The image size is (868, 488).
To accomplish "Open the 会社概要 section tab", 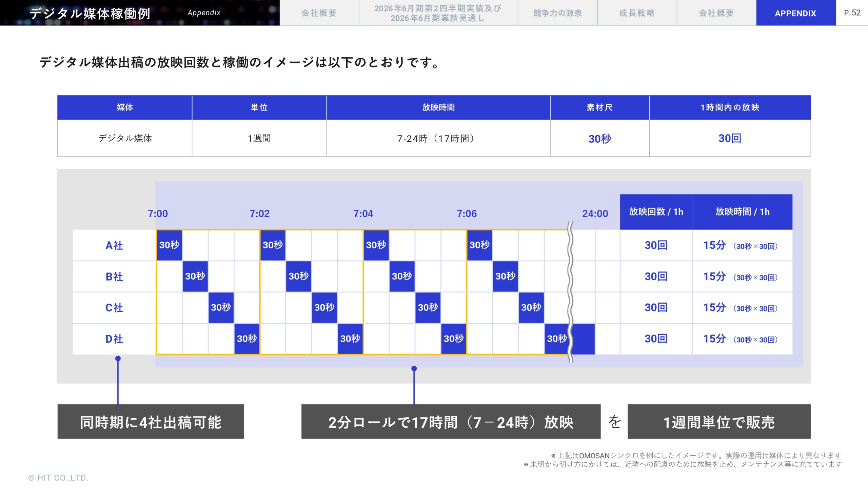I will pyautogui.click(x=319, y=14).
